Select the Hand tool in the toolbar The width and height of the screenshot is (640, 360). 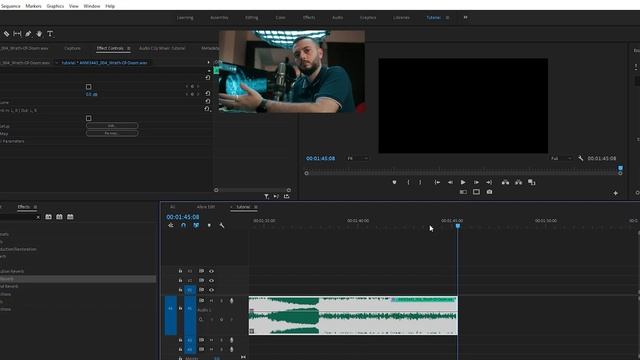[x=39, y=34]
